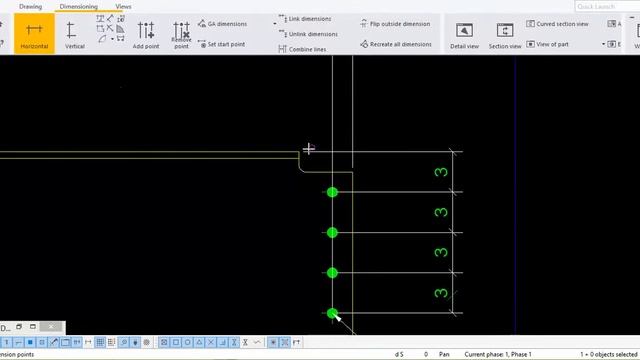Viewport: 640px width, 360px height.
Task: Click the round gear-like selection switch icon
Action: point(147,342)
